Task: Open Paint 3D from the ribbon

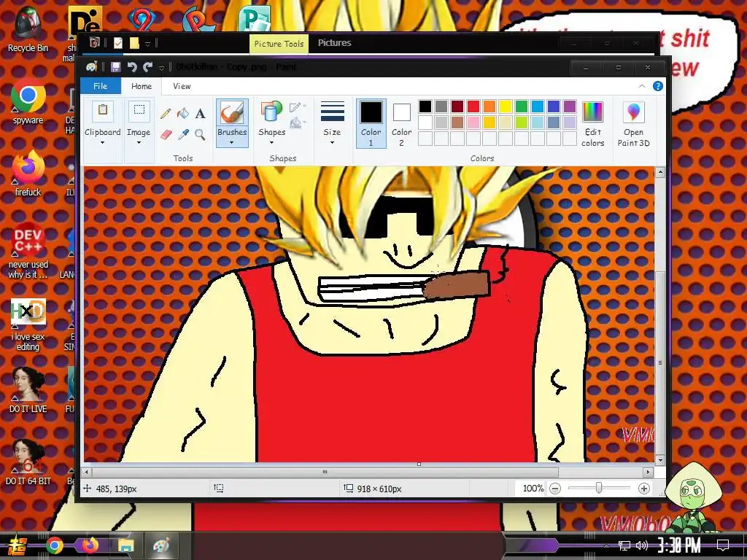Action: (x=634, y=124)
